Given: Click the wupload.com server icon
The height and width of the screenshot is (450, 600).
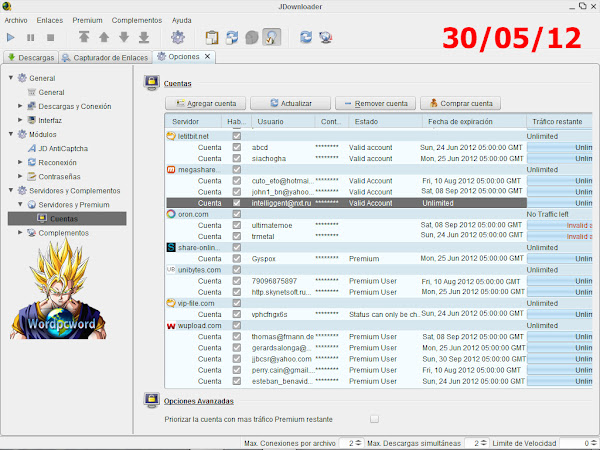Looking at the screenshot, I should tap(171, 326).
